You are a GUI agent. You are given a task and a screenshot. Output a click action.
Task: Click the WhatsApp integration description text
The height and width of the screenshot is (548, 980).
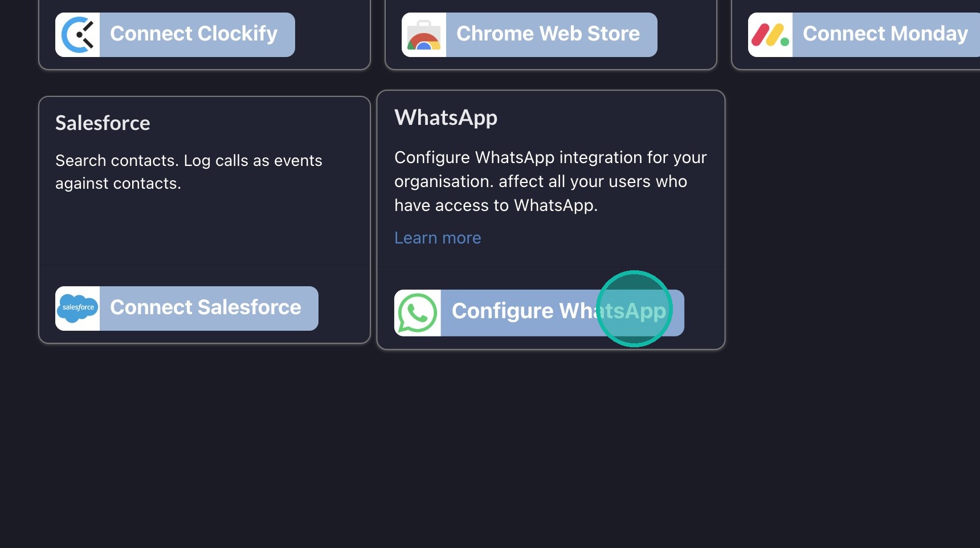[550, 181]
